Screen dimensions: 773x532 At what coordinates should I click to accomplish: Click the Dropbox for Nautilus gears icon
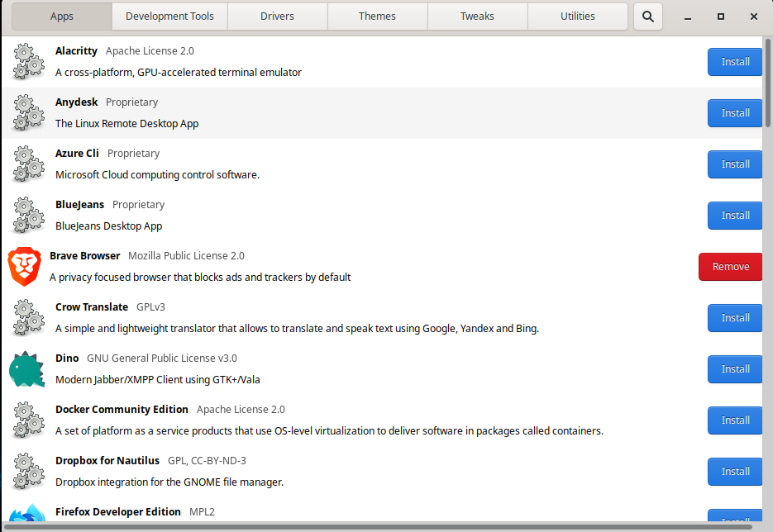click(28, 472)
